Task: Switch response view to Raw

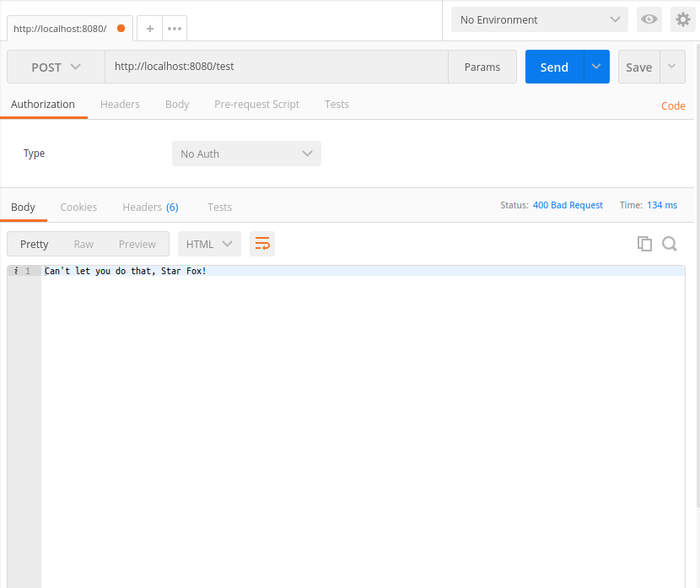Action: coord(83,244)
